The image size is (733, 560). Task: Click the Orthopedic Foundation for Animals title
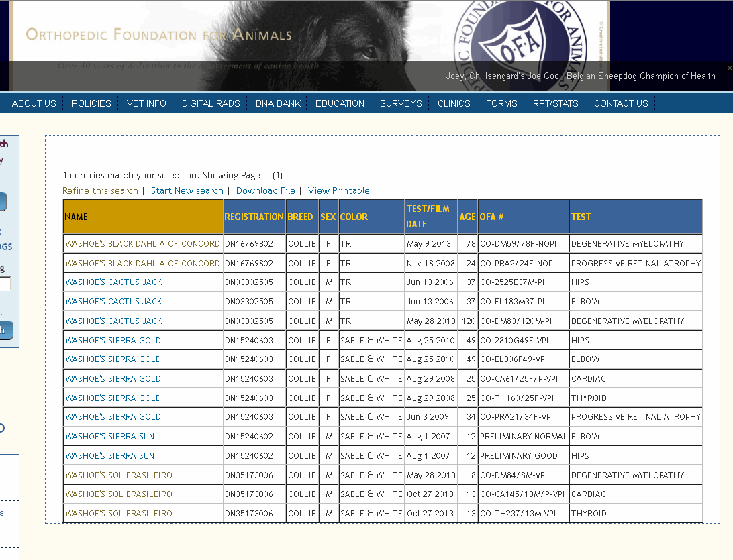[x=158, y=34]
